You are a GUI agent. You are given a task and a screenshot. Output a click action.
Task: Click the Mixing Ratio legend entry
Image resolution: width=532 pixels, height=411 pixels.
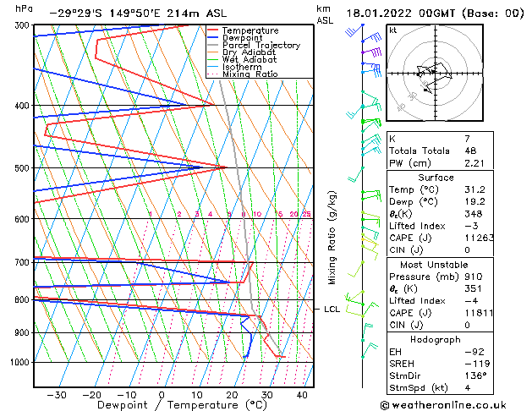(250, 74)
